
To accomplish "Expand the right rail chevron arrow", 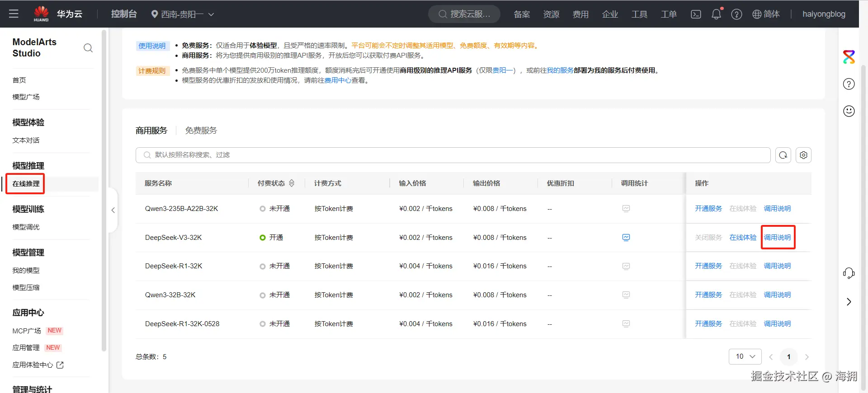I will coord(849,302).
